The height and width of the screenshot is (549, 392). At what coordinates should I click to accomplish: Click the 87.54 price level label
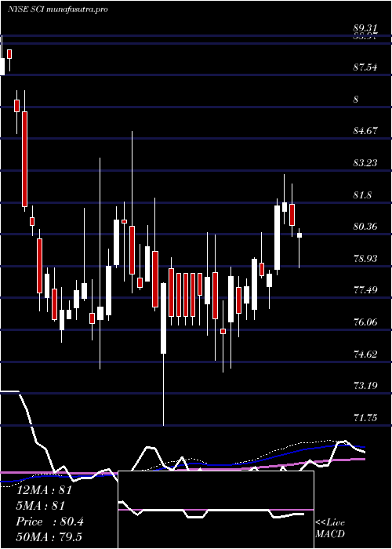coord(366,67)
